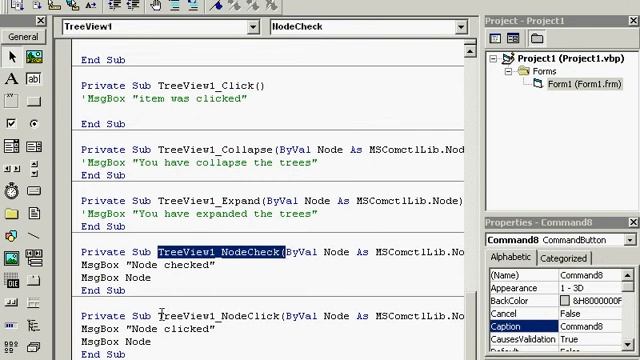This screenshot has height=360, width=640.
Task: Choose the Toolbar control tool
Action: click(x=11, y=302)
